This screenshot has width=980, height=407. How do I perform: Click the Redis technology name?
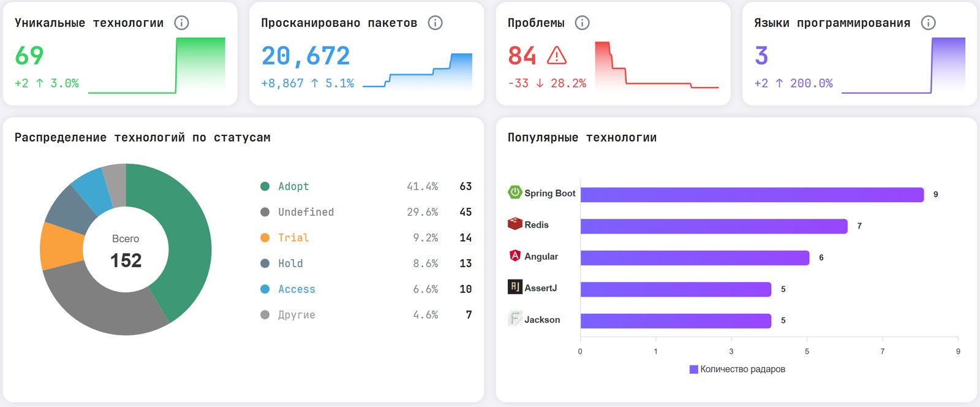537,225
